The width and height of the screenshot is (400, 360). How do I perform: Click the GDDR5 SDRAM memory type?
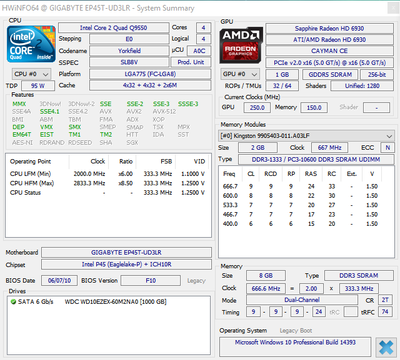click(x=330, y=74)
